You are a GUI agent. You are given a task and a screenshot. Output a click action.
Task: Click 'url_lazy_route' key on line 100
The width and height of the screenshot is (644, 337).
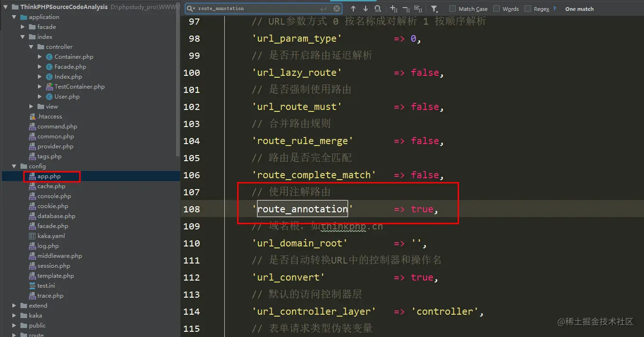297,73
